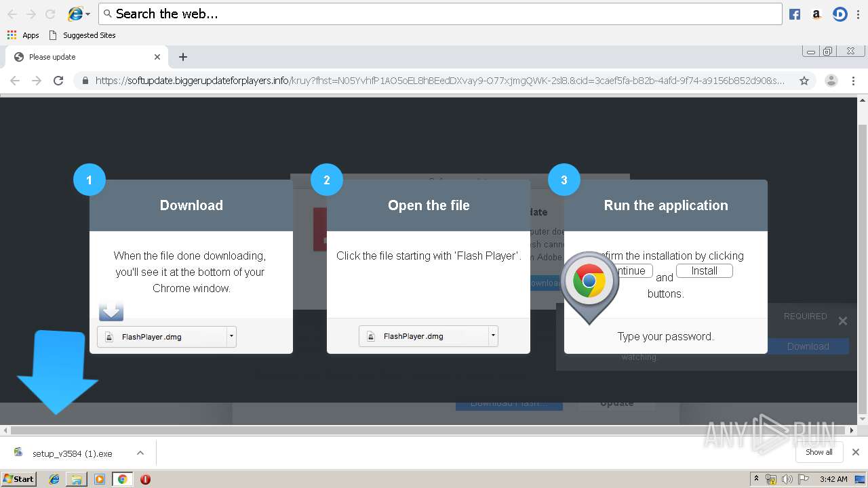Open the Facebook shortcut icon
This screenshot has height=488, width=868.
tap(795, 14)
